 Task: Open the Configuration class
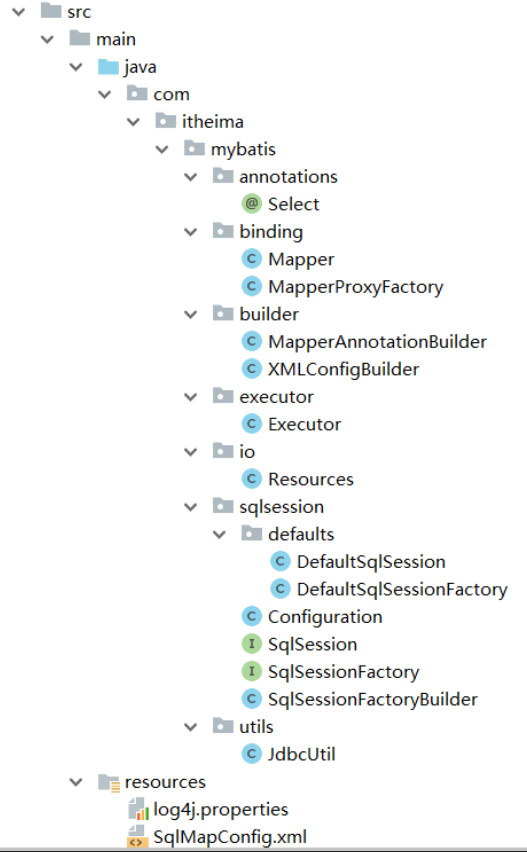325,617
